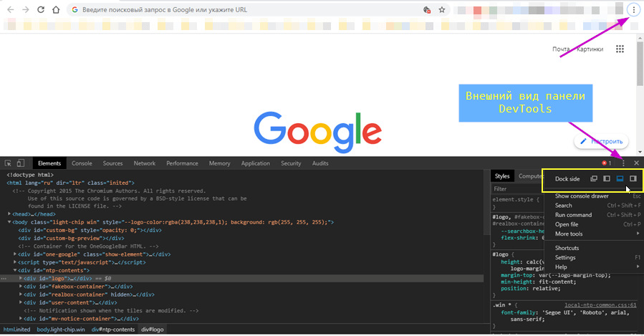Collapse the div ntp-contents node
The width and height of the screenshot is (644, 336).
pyautogui.click(x=15, y=270)
